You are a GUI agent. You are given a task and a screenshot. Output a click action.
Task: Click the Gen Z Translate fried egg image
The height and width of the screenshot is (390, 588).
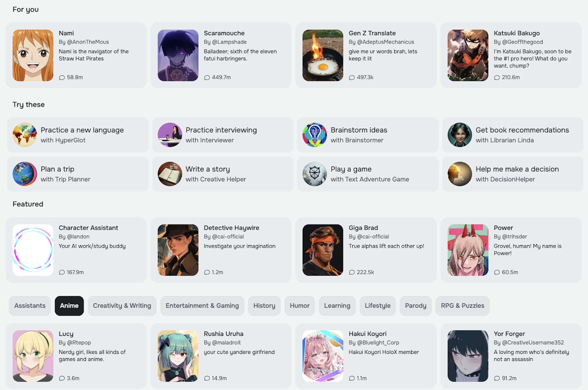pos(323,55)
